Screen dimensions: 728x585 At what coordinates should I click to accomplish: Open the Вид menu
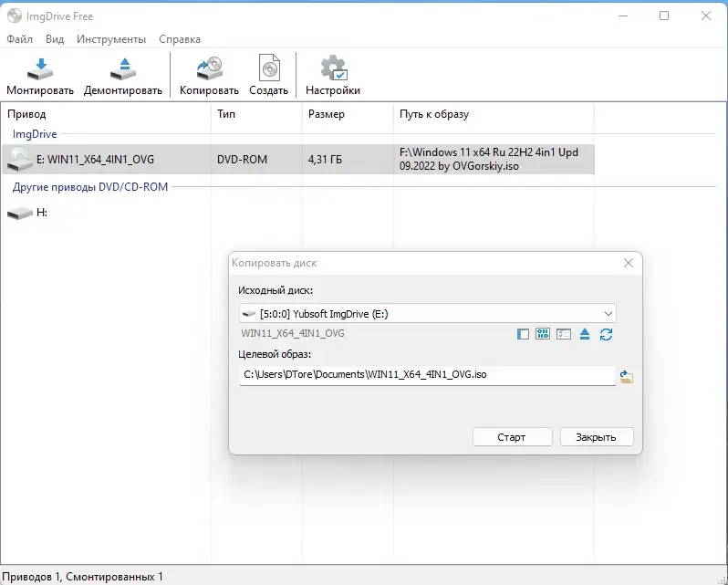click(x=55, y=39)
